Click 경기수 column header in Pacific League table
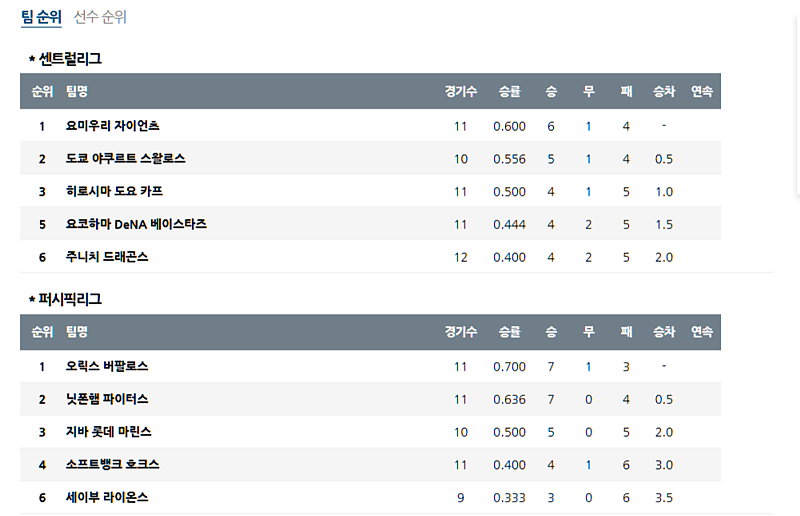 (461, 332)
